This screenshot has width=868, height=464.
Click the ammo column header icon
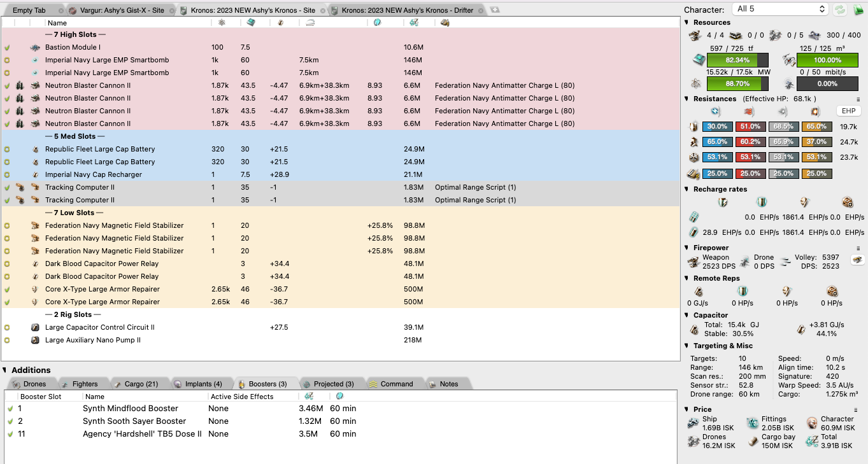445,23
